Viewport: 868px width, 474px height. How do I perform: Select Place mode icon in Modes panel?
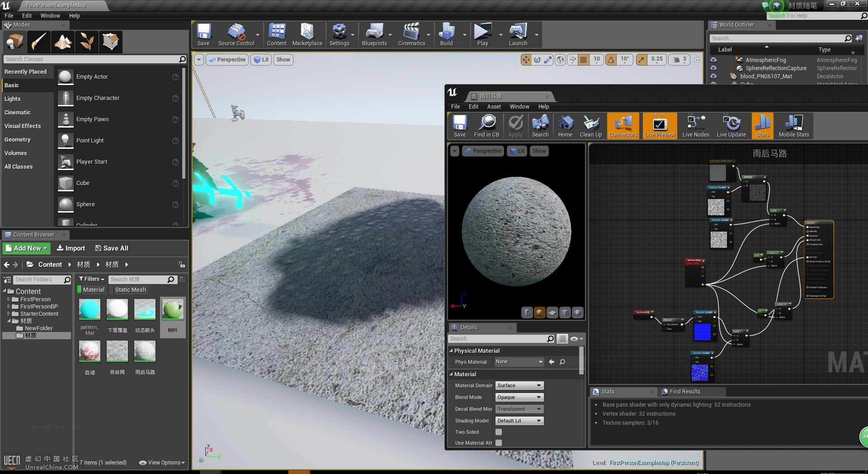[x=14, y=42]
